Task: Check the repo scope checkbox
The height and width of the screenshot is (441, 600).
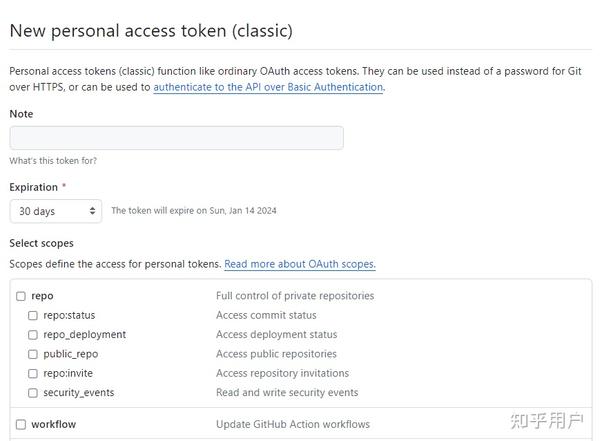Action: point(20,297)
